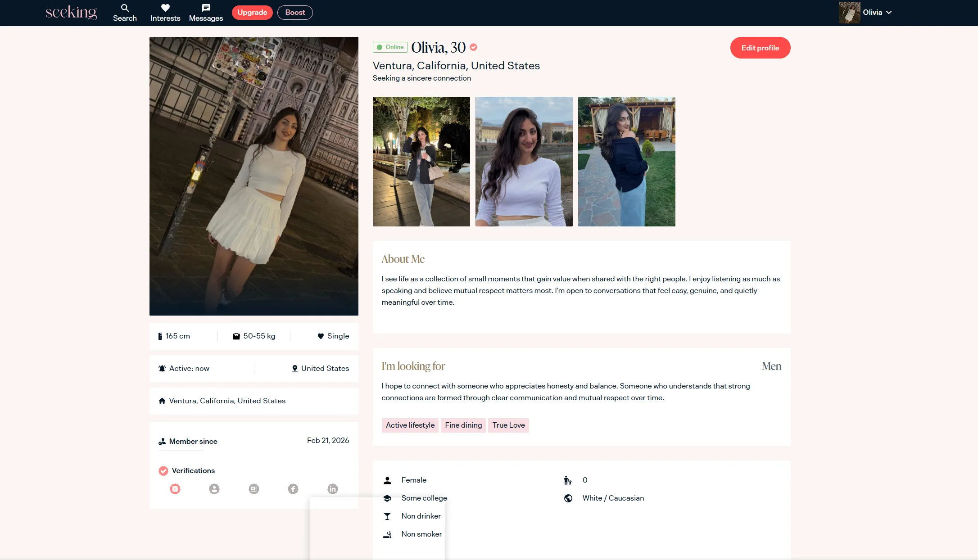This screenshot has width=978, height=560.
Task: Open the night park thumbnail photo
Action: (421, 162)
